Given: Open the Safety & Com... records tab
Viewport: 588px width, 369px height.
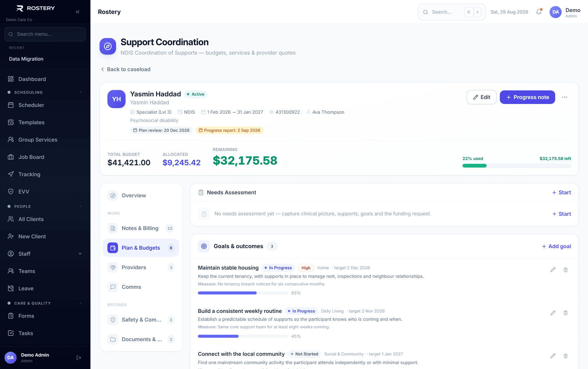Looking at the screenshot, I should coord(141,320).
